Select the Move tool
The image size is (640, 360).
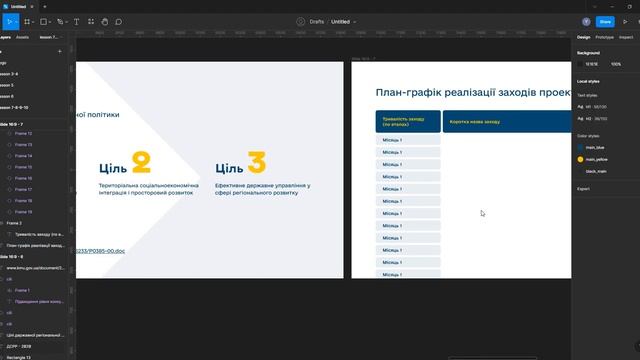pos(9,22)
